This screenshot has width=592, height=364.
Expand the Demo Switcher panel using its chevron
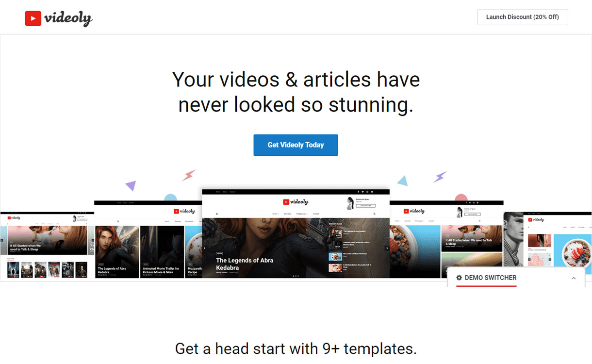574,279
